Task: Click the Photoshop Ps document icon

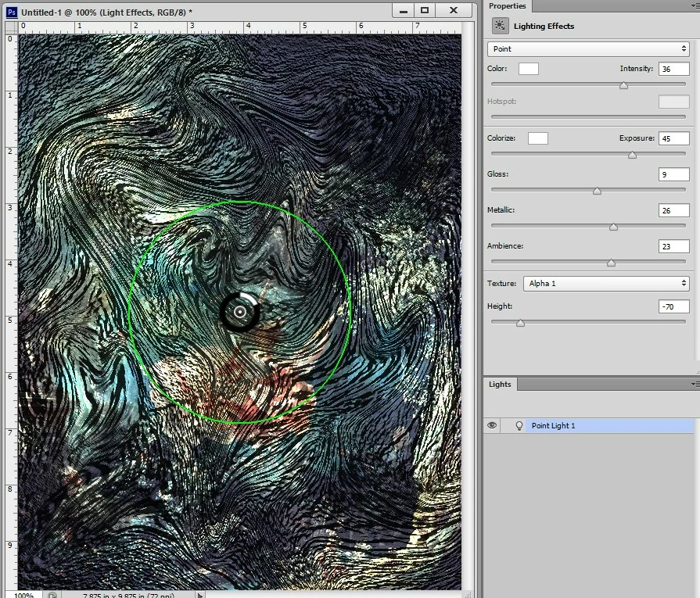Action: (x=12, y=12)
